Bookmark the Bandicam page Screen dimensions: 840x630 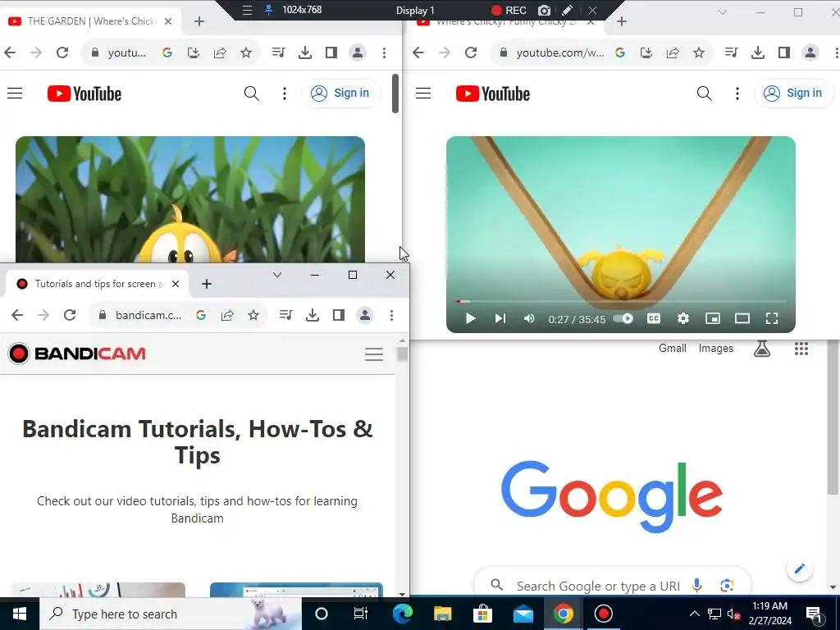coord(253,315)
